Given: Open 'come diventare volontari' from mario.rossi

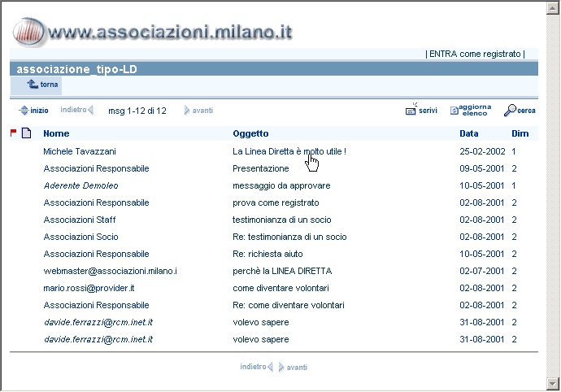Looking at the screenshot, I should pos(280,288).
